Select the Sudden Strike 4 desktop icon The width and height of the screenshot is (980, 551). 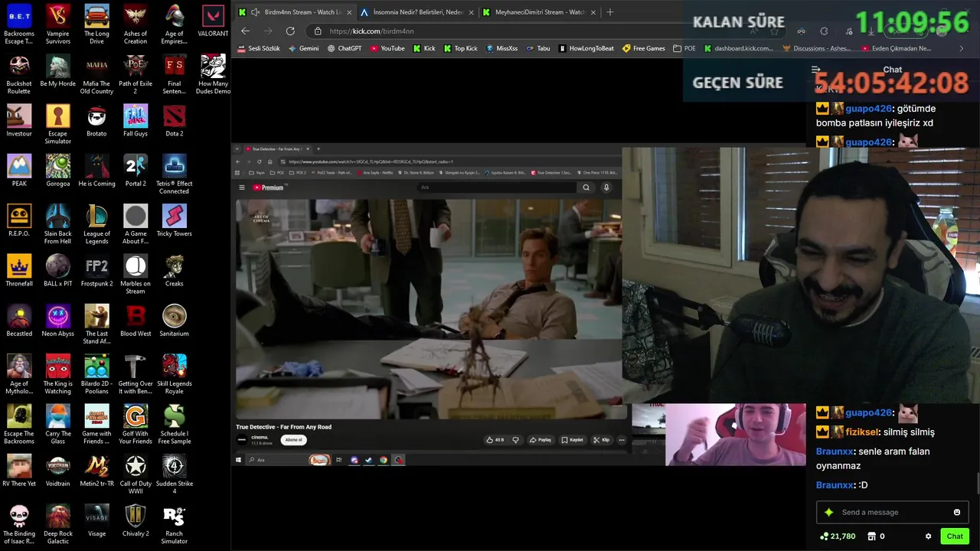coord(174,474)
